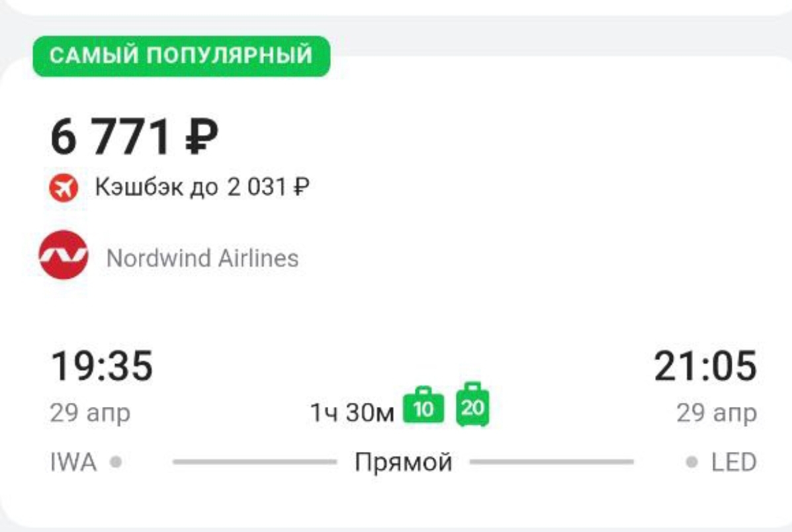Click the Nordwind Airlines logo
Screen dimensions: 792x532
(x=64, y=255)
